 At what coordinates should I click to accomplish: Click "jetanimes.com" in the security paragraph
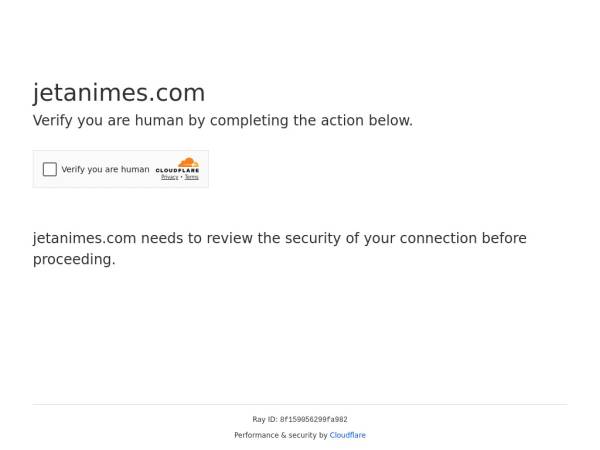pyautogui.click(x=84, y=239)
